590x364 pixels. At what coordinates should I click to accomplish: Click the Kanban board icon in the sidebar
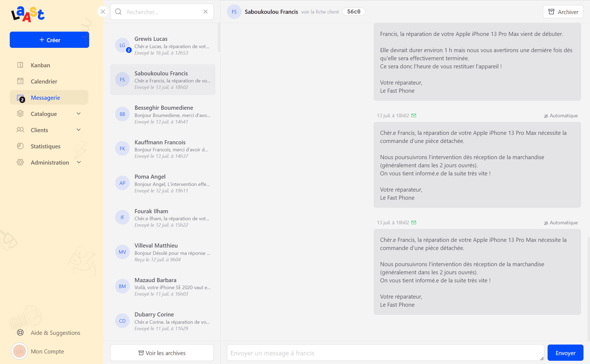[x=20, y=65]
